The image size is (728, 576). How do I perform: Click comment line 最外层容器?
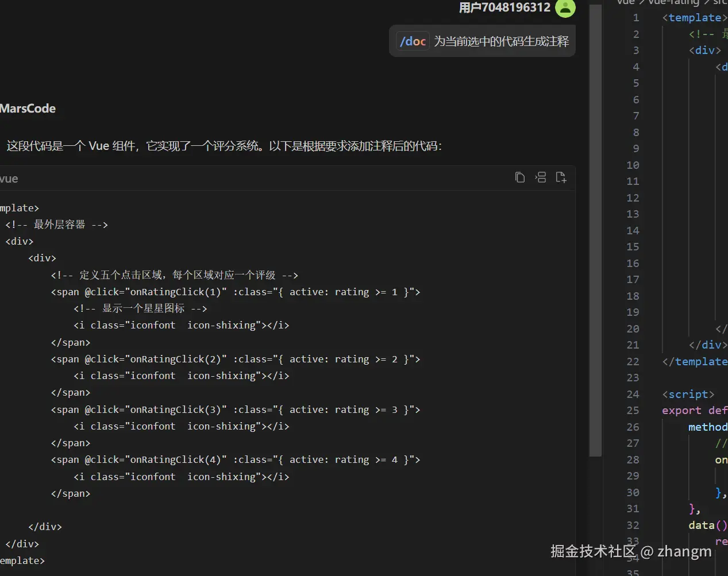point(56,225)
